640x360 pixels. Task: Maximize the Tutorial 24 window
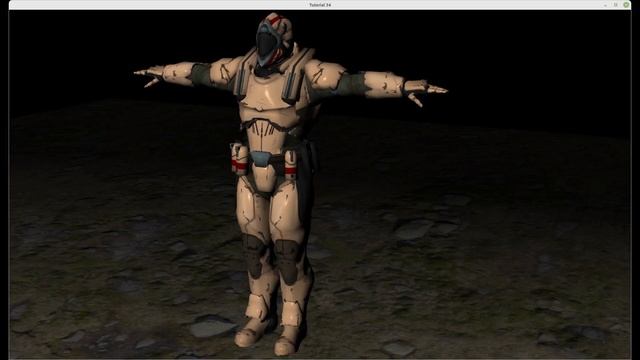(616, 5)
